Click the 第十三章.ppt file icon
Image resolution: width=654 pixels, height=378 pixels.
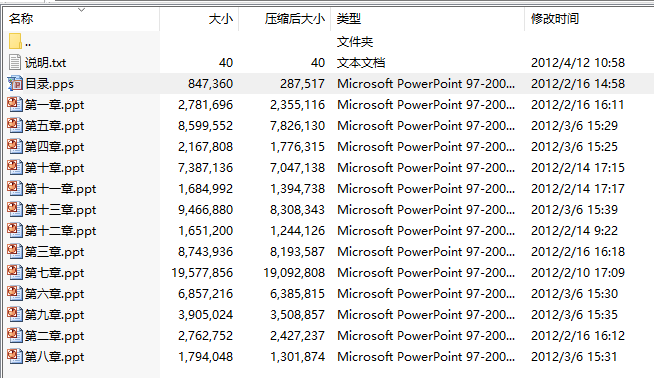click(15, 209)
